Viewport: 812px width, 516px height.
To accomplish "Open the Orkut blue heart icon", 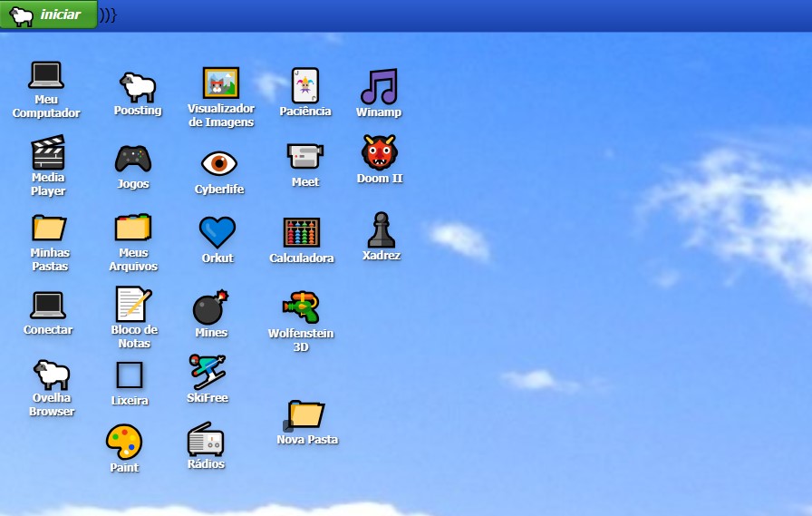I will [x=217, y=233].
